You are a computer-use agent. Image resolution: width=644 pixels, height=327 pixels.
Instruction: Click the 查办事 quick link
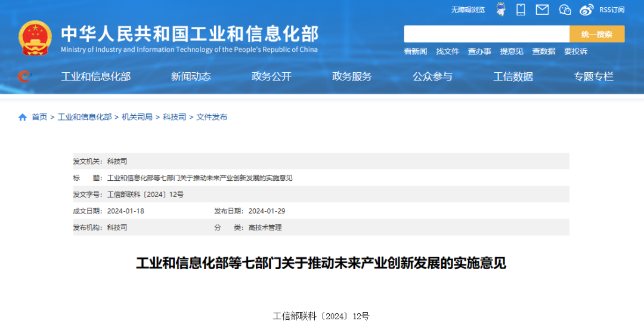click(x=479, y=51)
